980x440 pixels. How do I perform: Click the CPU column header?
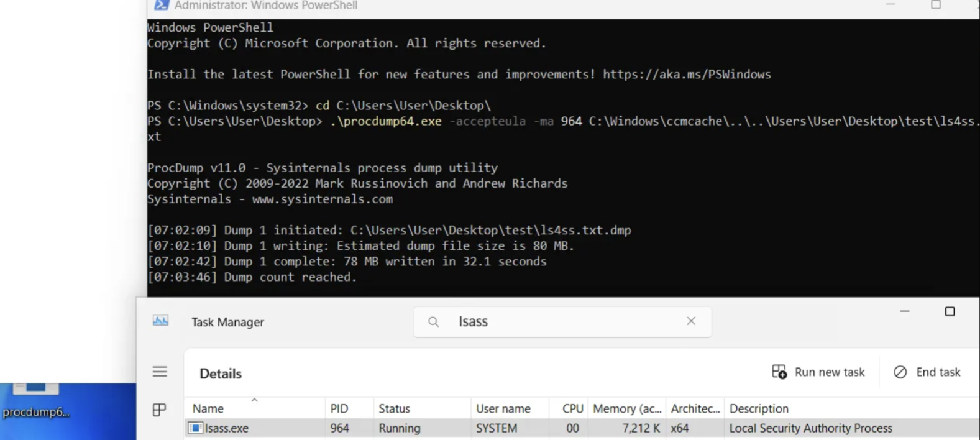pyautogui.click(x=572, y=409)
